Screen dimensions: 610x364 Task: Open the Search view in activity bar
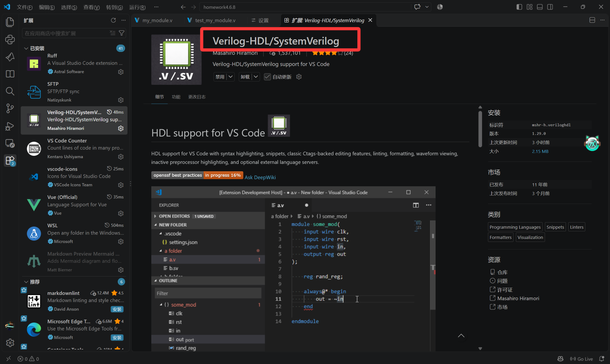coord(10,91)
